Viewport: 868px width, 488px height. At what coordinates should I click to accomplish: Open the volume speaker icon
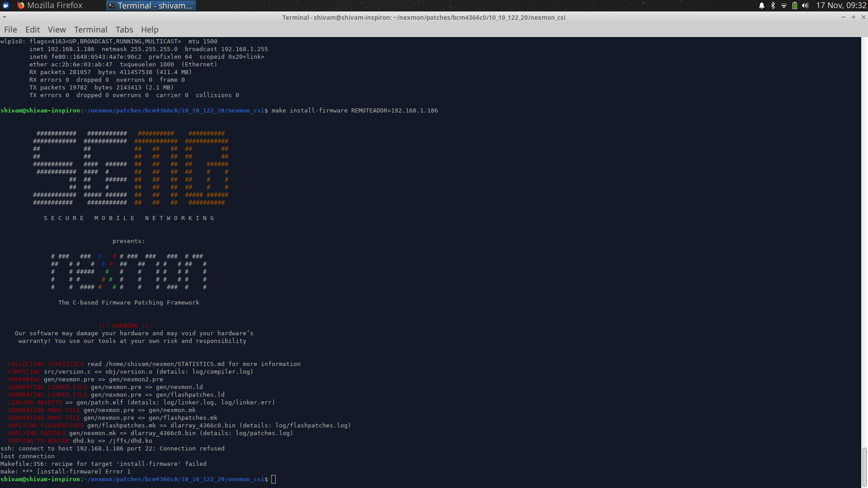click(805, 5)
